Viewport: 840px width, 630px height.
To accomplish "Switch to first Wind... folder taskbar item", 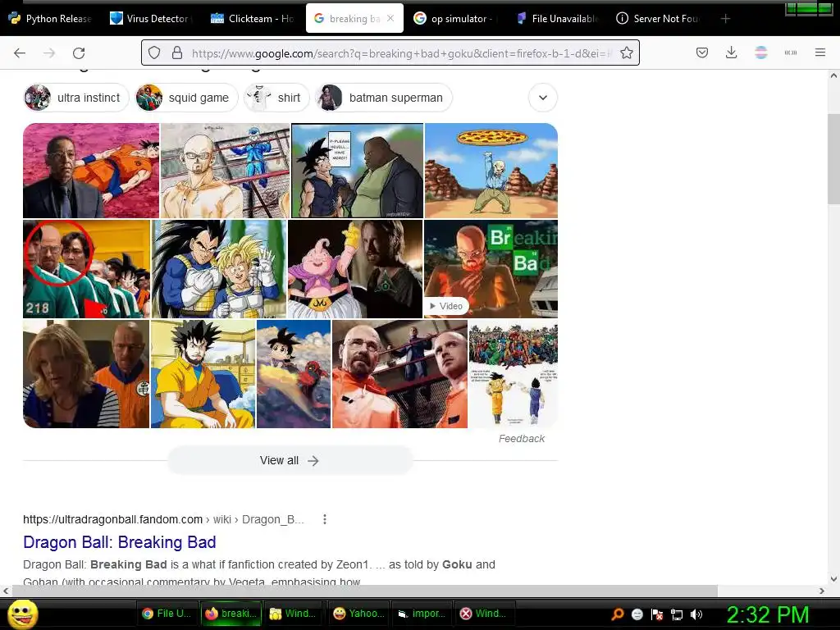I will [293, 614].
